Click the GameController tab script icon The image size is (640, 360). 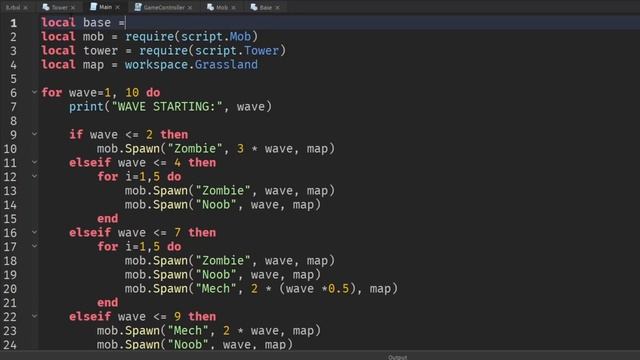point(138,7)
